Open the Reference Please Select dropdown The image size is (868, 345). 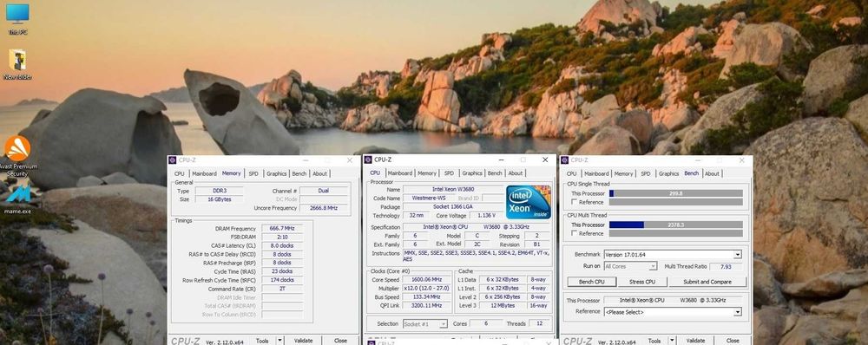[672, 312]
